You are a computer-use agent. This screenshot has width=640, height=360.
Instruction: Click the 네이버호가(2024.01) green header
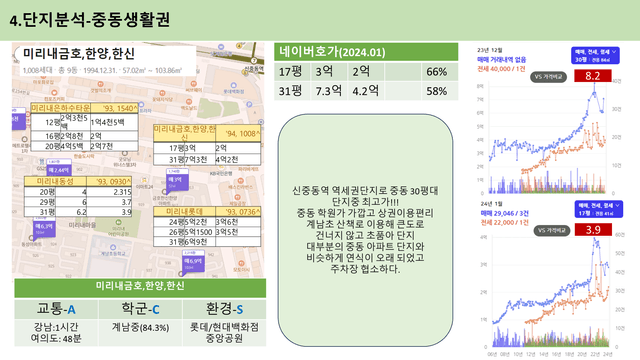(366, 52)
